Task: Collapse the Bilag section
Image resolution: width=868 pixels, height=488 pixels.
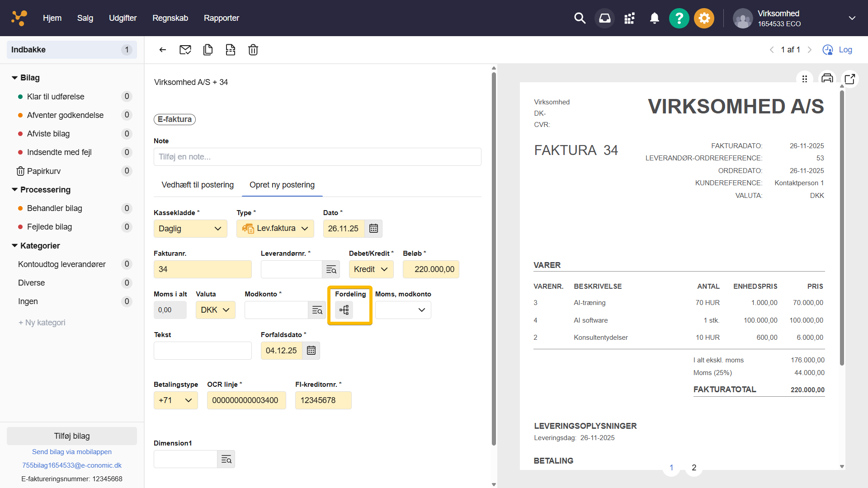Action: [x=15, y=78]
